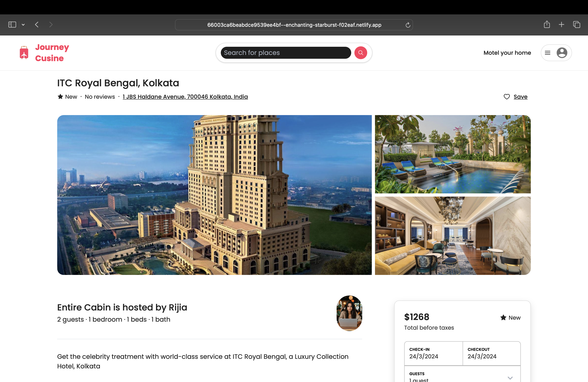The image size is (588, 382).
Task: Open the pool garden photo
Action: coord(453,154)
